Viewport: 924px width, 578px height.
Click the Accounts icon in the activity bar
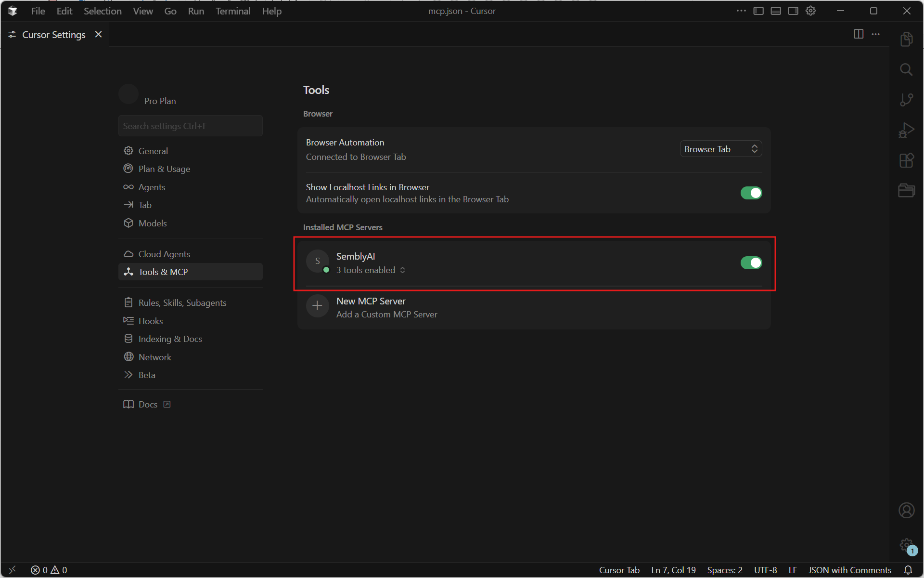[x=906, y=510]
